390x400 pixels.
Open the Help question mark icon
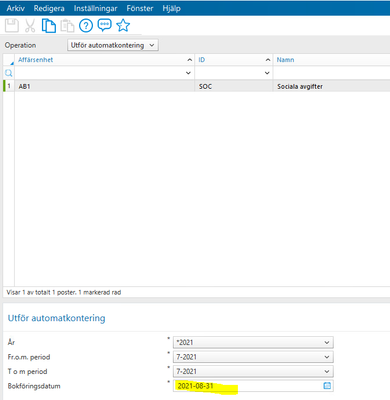click(86, 26)
